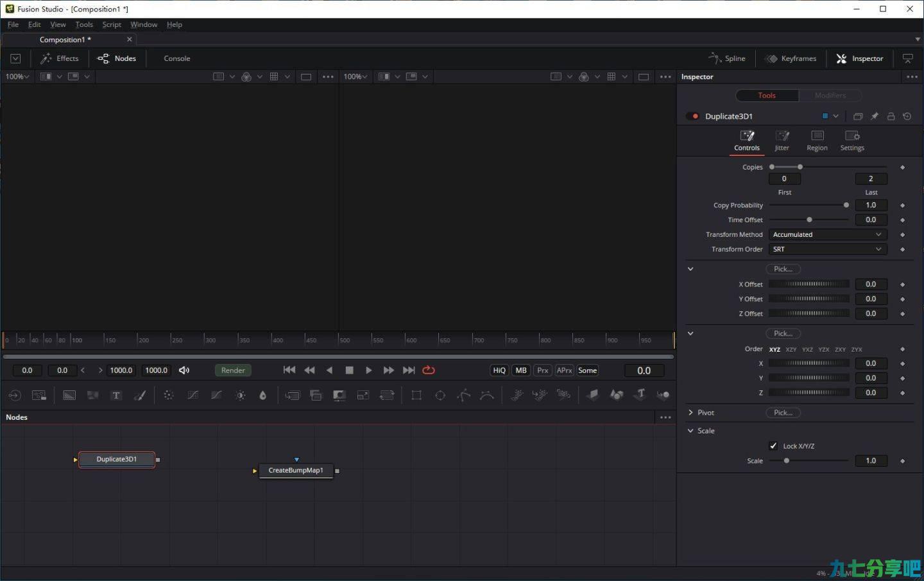The height and width of the screenshot is (581, 924).
Task: Toggle HiQ high quality mode
Action: coord(499,370)
